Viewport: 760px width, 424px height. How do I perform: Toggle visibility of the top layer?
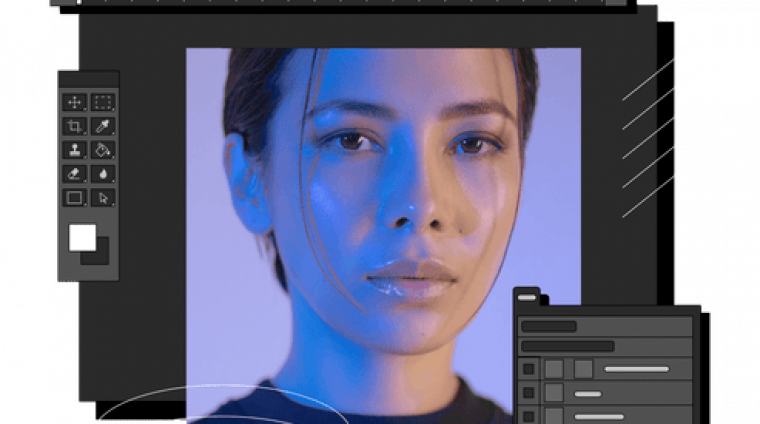tap(529, 369)
